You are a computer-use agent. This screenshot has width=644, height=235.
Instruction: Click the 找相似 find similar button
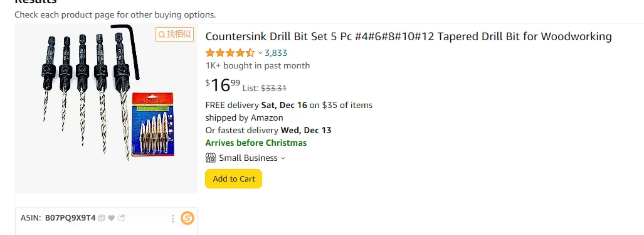click(x=174, y=34)
